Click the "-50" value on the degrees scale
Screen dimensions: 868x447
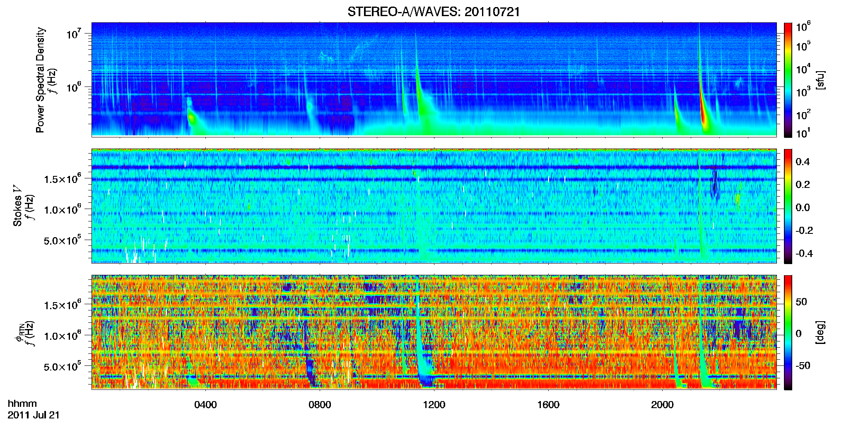(x=803, y=366)
